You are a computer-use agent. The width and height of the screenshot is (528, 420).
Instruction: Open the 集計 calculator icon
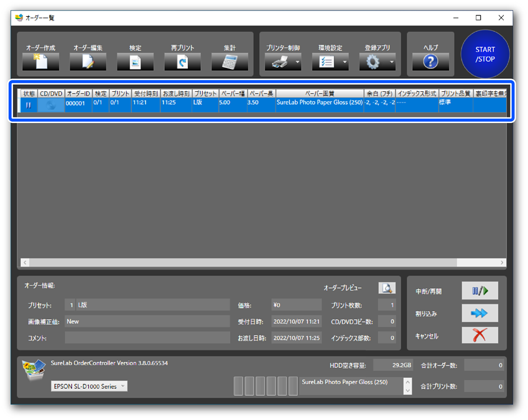point(229,62)
